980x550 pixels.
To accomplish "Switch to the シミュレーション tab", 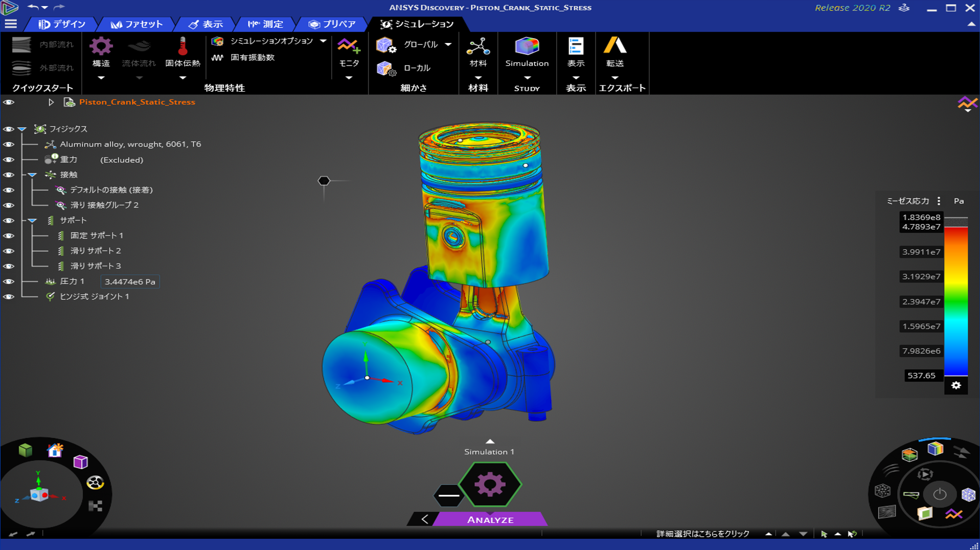I will [417, 24].
